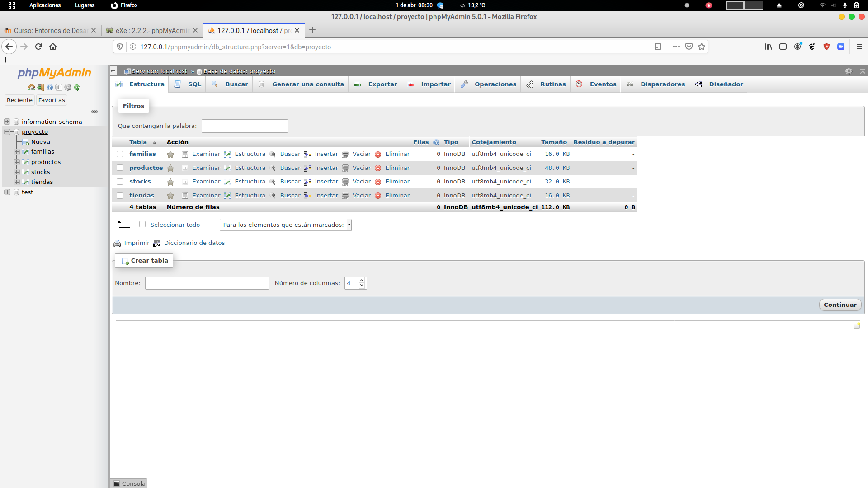Expand stocks table in tree

tap(17, 172)
